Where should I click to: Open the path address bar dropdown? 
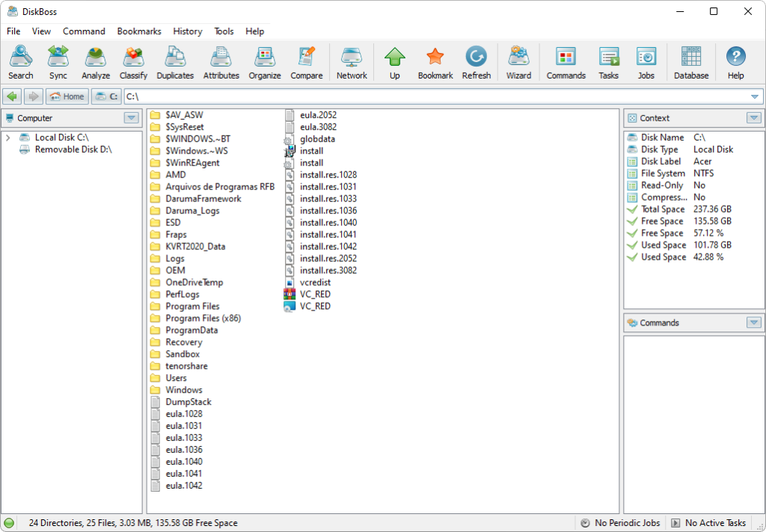755,96
